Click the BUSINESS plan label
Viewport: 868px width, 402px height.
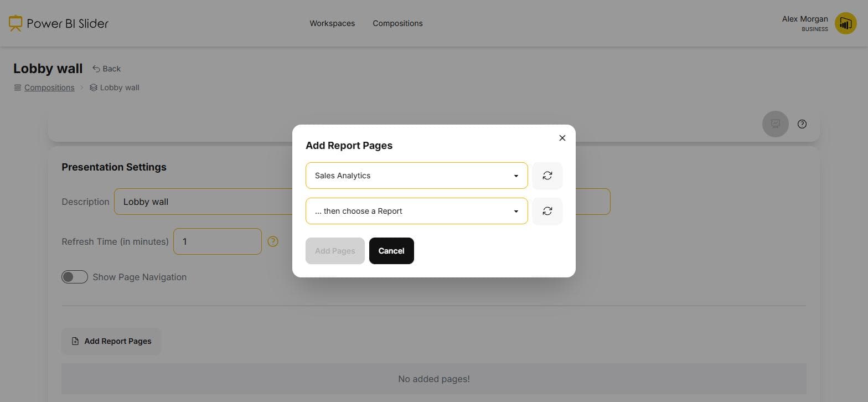[815, 29]
